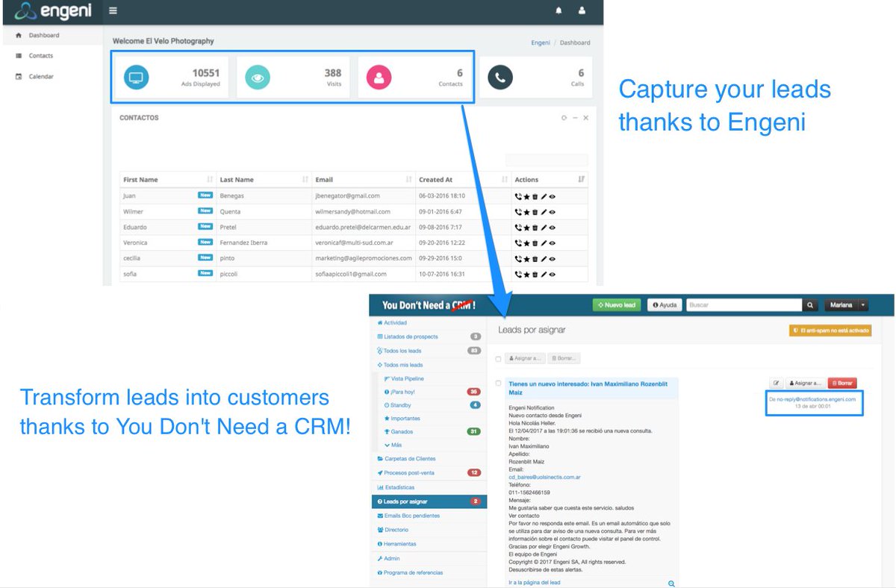View contact Eduardo Pretel via eye icon
The height and width of the screenshot is (588, 896).
(553, 228)
